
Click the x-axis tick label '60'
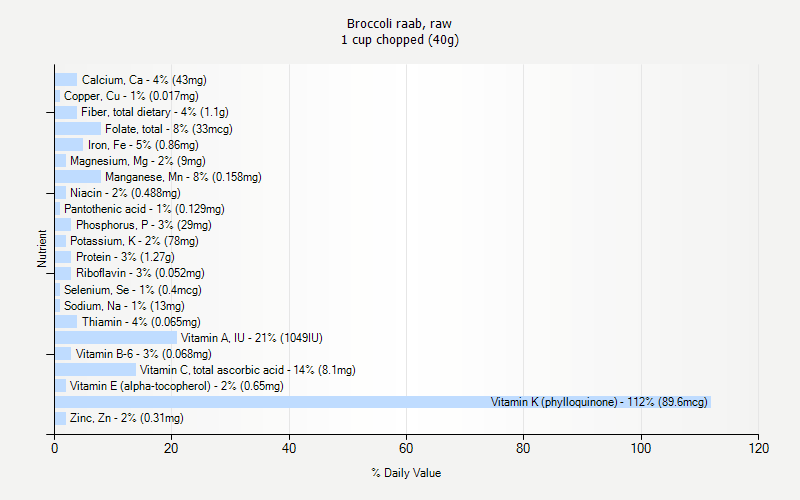click(406, 448)
